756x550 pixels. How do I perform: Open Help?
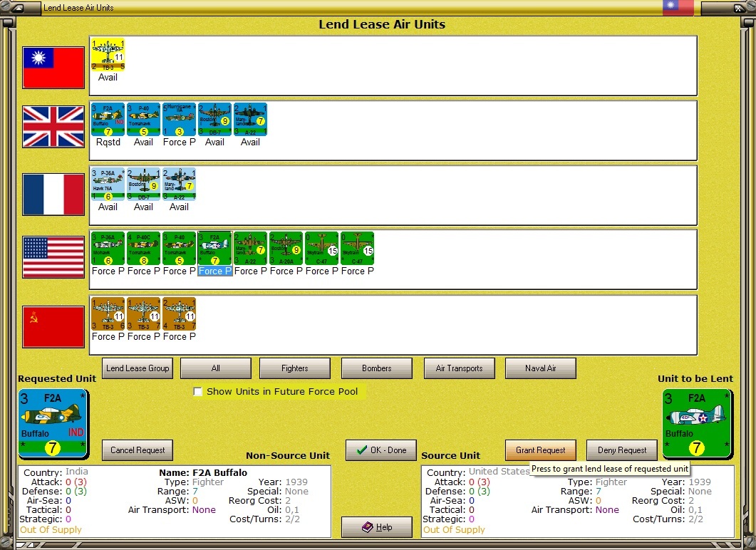pos(376,527)
